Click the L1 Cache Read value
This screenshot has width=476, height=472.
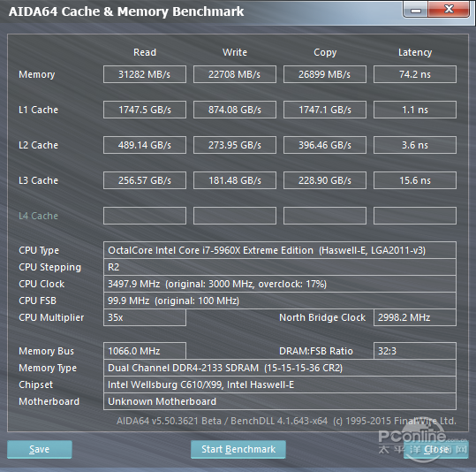pos(145,110)
